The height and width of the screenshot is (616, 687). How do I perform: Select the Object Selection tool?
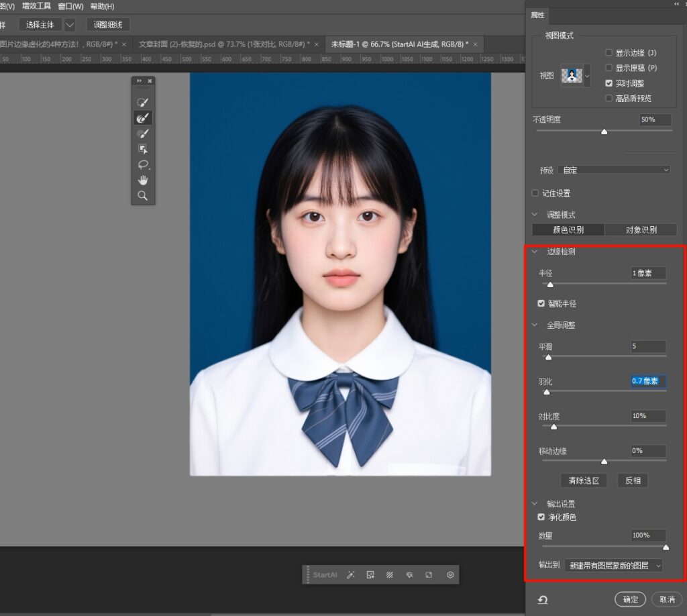[x=142, y=149]
